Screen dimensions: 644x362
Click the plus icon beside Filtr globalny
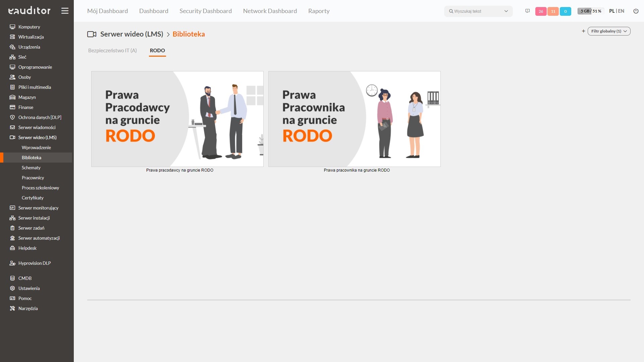583,31
